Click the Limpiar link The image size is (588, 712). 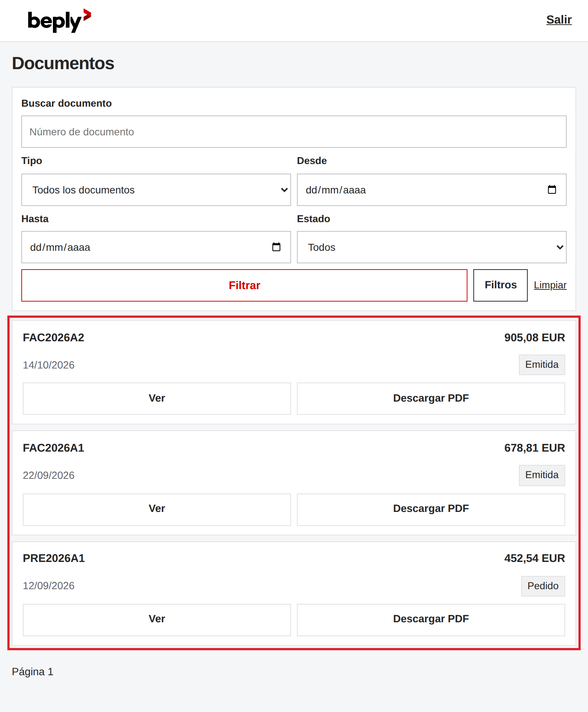[550, 285]
